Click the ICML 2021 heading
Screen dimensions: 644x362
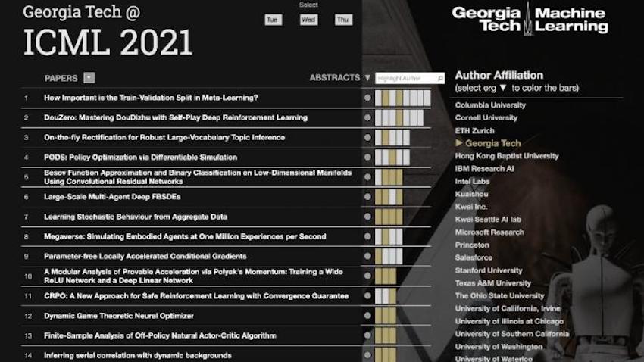click(108, 42)
